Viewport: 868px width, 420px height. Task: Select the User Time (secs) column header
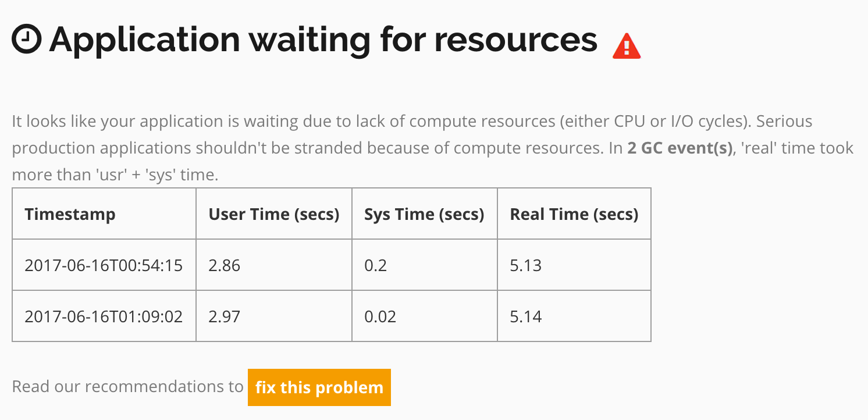pyautogui.click(x=274, y=213)
